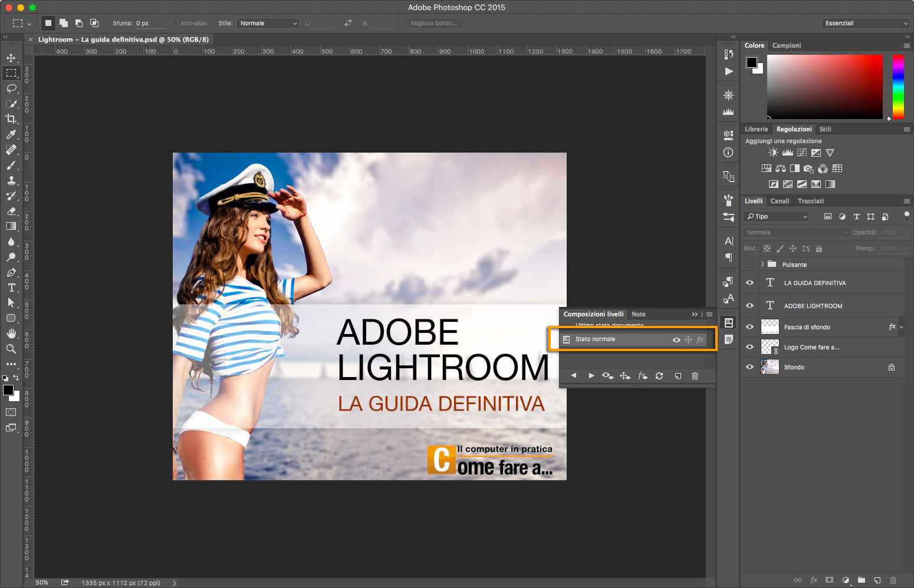Hide the ADOBE LIGHTROOM layer

tap(749, 305)
